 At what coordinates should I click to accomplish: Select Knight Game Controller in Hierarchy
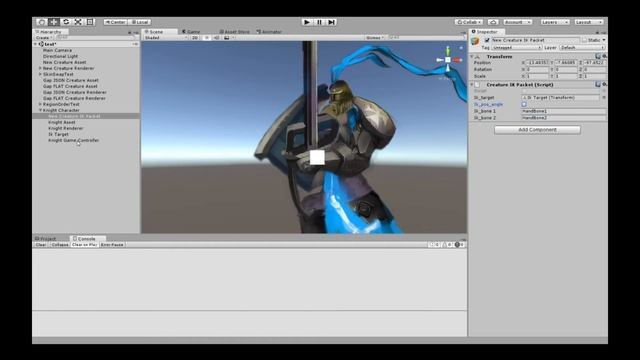coord(73,140)
